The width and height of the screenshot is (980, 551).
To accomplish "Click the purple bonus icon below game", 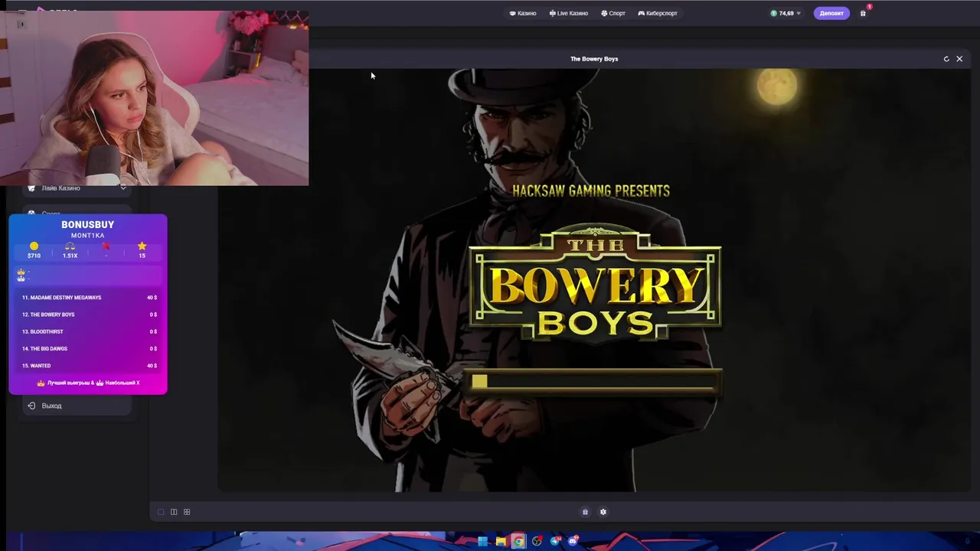I will [585, 512].
